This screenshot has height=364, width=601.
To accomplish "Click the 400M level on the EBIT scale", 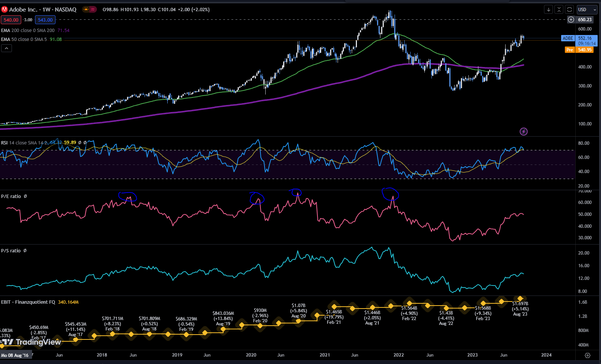I will tap(583, 345).
